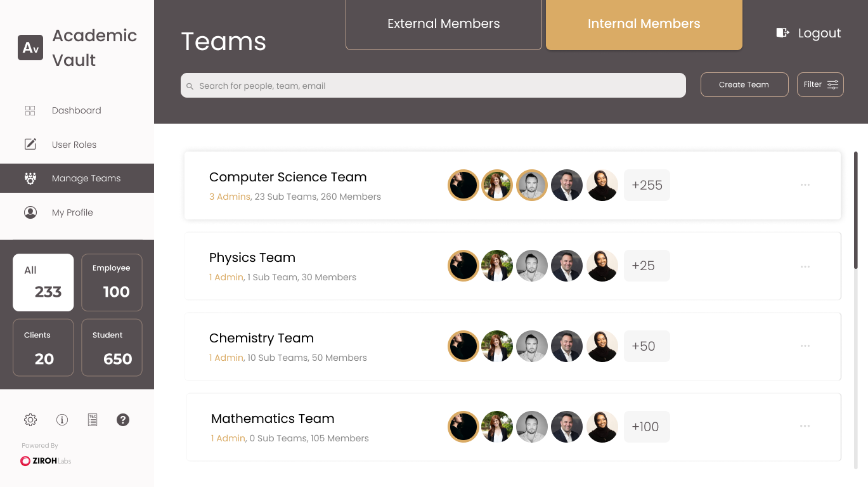Open Manage Teams in the sidebar
868x487 pixels.
tap(77, 178)
